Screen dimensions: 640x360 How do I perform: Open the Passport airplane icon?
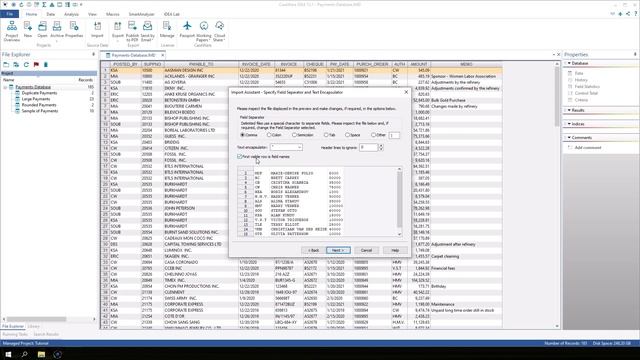click(x=187, y=29)
